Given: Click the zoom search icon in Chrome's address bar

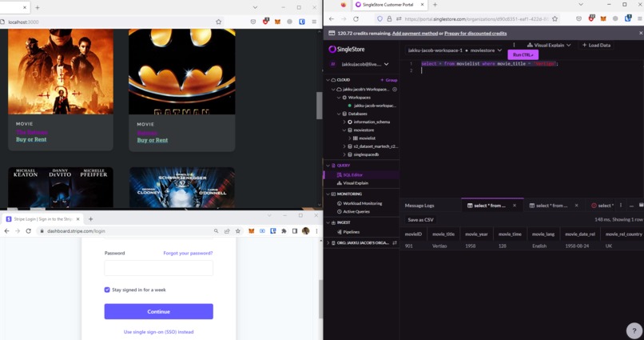Looking at the screenshot, I should click(x=216, y=231).
